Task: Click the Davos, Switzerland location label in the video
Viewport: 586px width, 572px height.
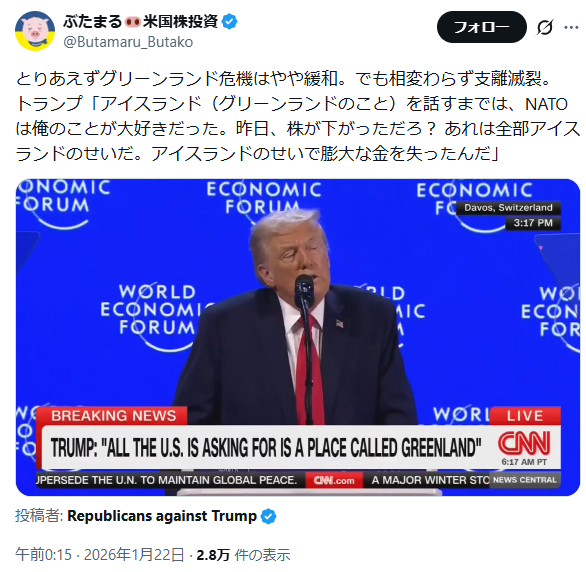Action: 508,208
